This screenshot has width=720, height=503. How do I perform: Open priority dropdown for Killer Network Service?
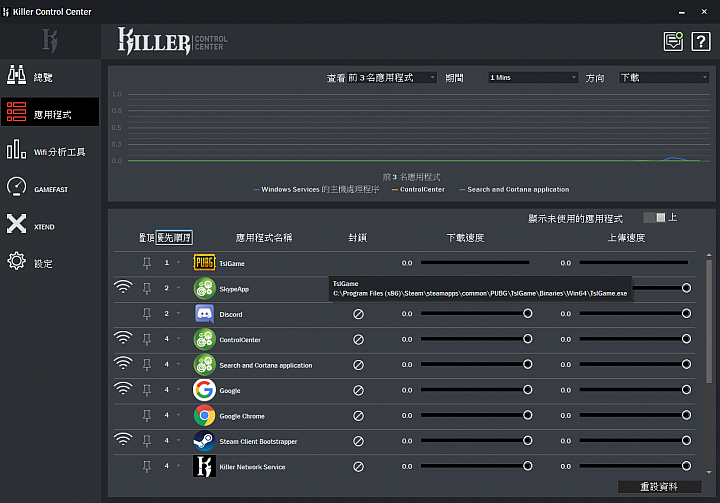pyautogui.click(x=179, y=466)
